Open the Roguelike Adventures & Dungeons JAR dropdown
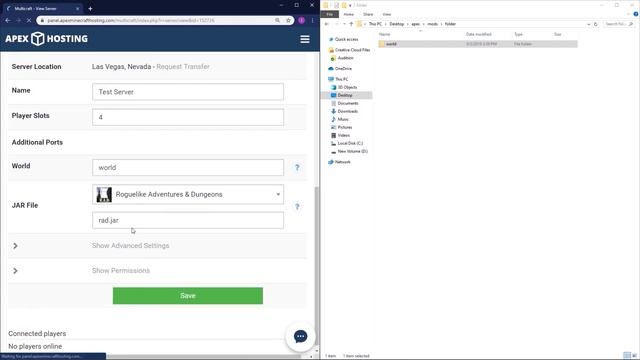 pos(188,194)
